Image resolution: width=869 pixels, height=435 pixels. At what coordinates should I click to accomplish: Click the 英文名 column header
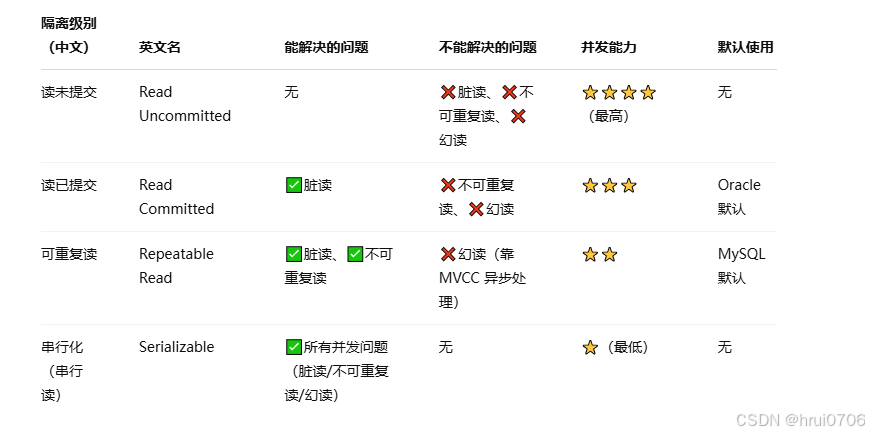click(x=160, y=47)
